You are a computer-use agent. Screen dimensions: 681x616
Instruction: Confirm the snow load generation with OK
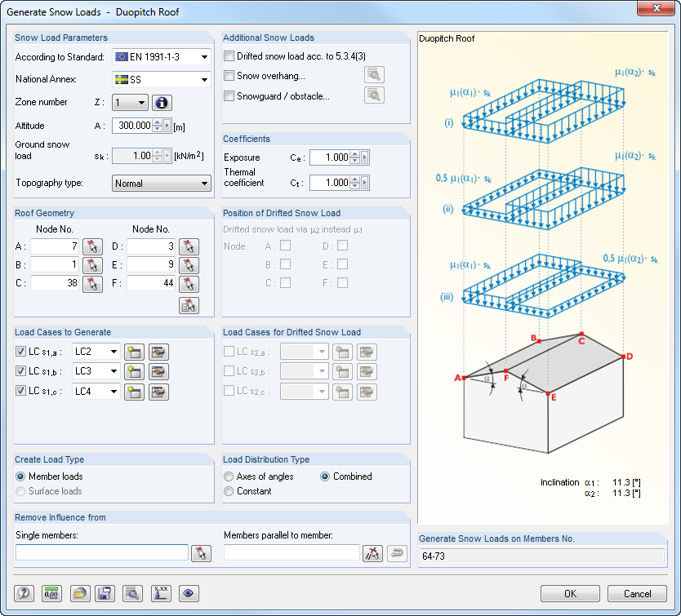point(570,593)
